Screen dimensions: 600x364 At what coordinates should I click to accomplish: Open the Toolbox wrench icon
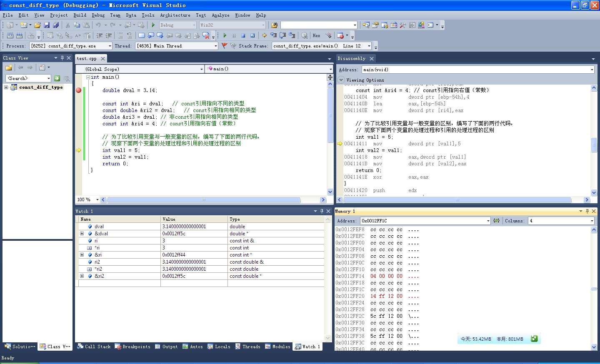(x=402, y=25)
